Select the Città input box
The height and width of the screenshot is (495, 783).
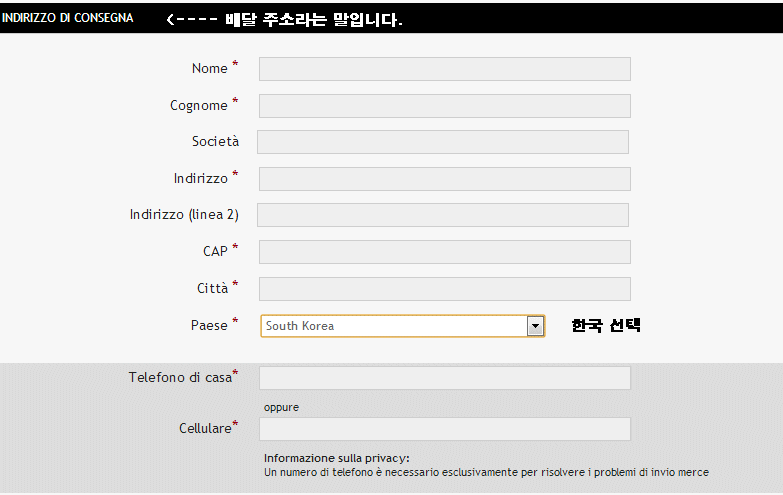[x=444, y=289]
